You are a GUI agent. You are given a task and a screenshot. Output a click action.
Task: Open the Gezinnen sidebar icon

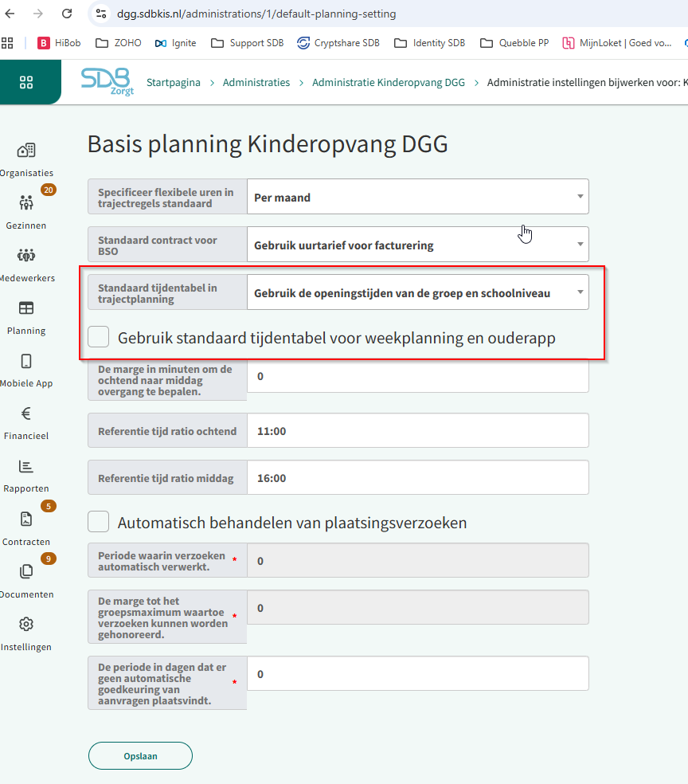(x=26, y=202)
